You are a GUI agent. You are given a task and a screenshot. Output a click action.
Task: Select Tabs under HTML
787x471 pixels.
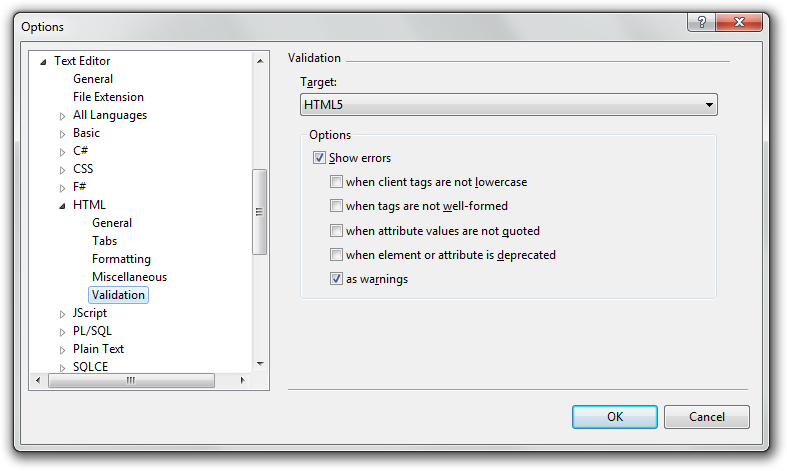(x=104, y=241)
